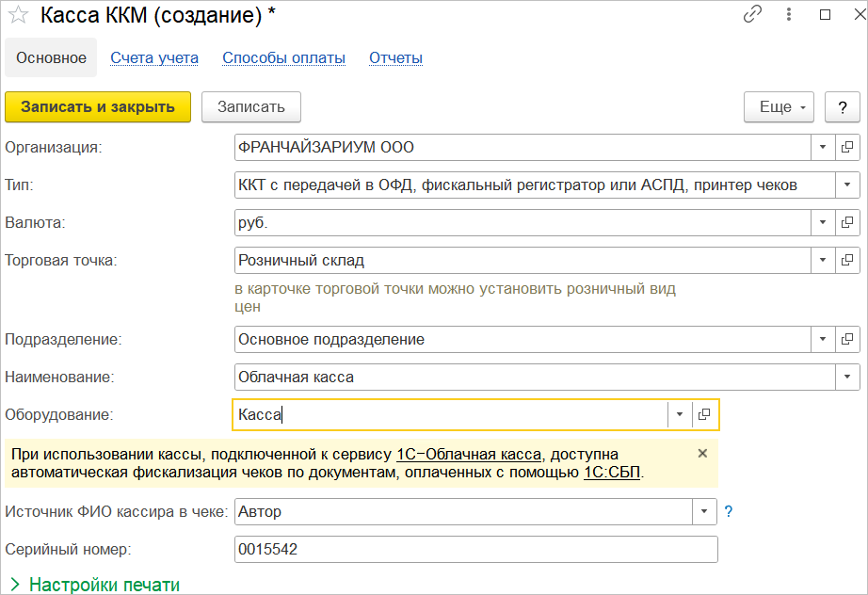Open the Организация record card icon
The height and width of the screenshot is (595, 868).
click(847, 148)
